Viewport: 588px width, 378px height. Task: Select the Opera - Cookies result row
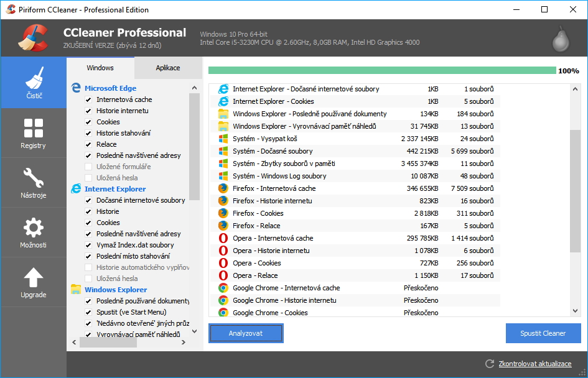(355, 263)
